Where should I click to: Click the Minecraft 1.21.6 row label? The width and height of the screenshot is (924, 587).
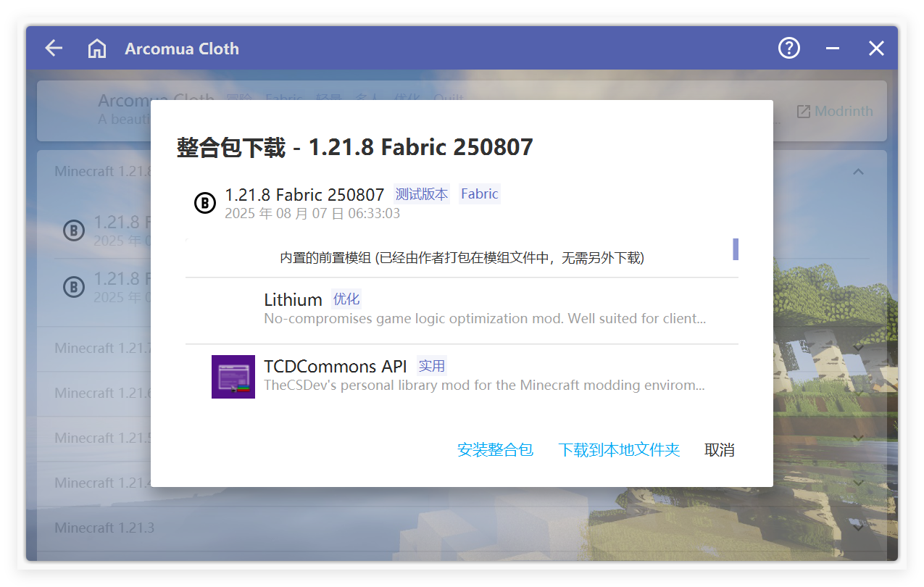(x=103, y=393)
